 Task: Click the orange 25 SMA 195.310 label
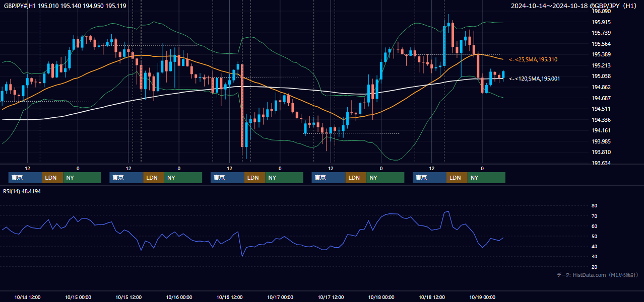coord(533,59)
